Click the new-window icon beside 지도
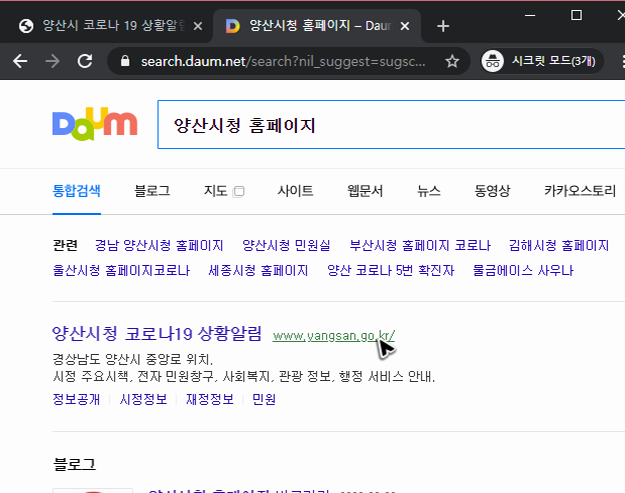Viewport: 625px width, 493px height. pyautogui.click(x=238, y=192)
